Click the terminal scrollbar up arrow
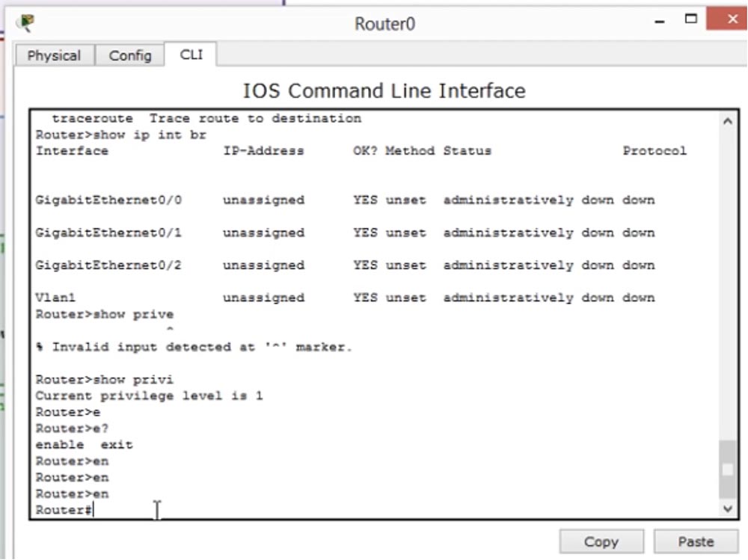This screenshot has width=748, height=560. click(x=728, y=121)
